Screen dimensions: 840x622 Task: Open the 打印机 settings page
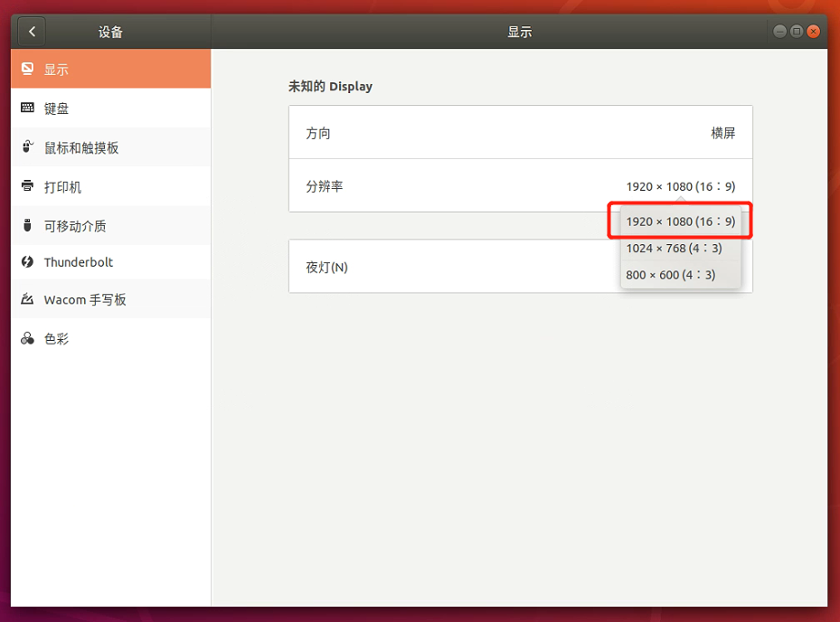pos(111,186)
